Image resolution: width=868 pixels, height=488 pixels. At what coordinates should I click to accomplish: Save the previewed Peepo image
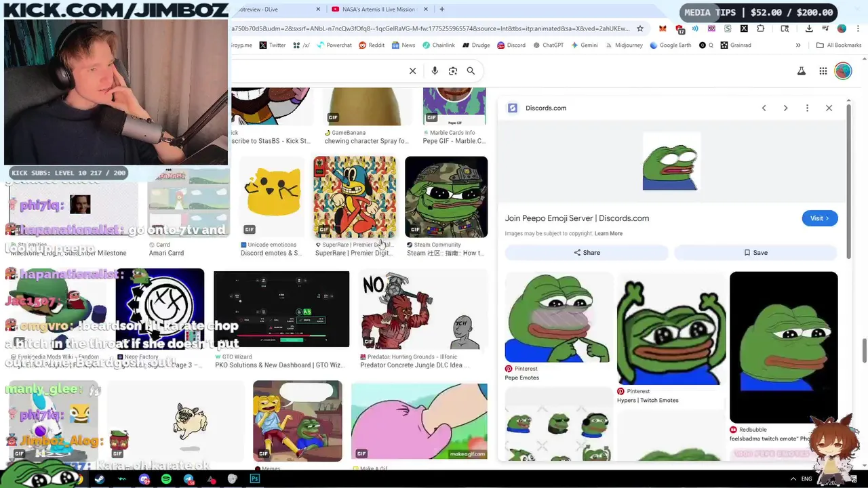pyautogui.click(x=756, y=253)
